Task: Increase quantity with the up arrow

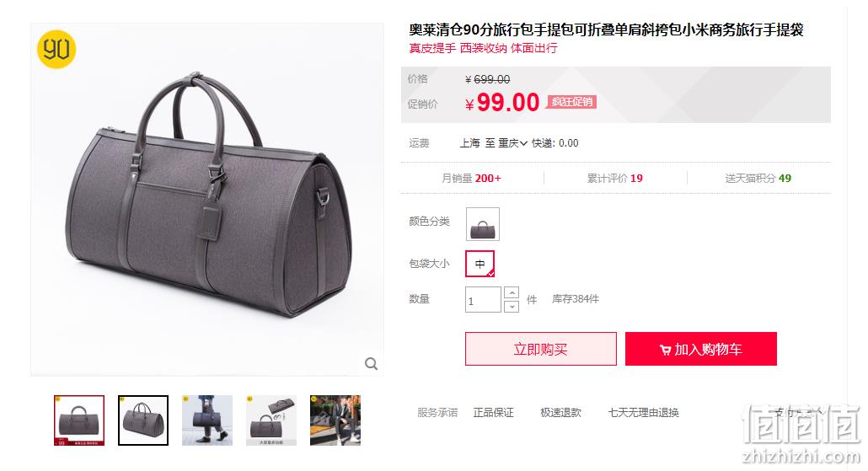Action: [512, 292]
